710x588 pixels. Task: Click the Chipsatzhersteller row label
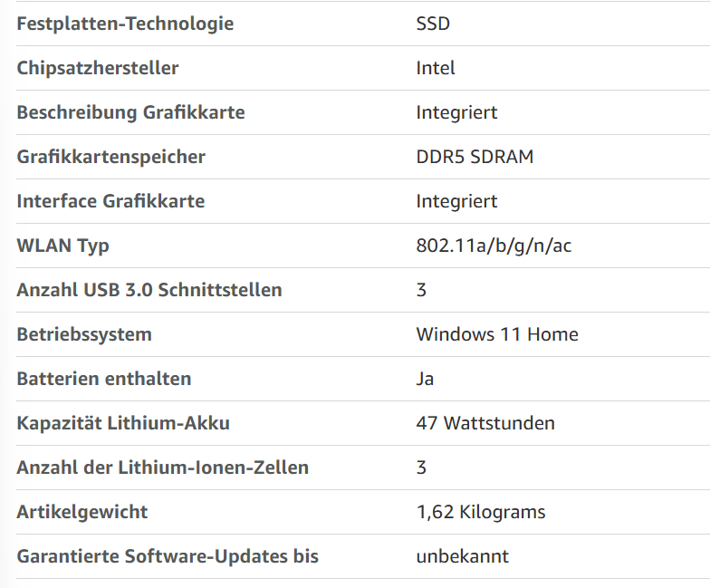click(x=98, y=68)
